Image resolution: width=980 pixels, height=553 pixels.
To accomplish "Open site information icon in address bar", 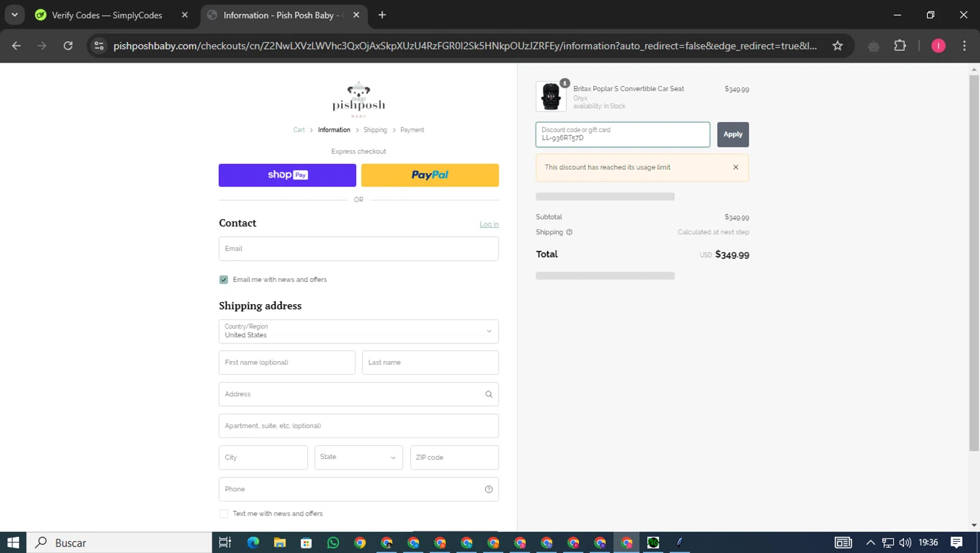I will [x=99, y=46].
